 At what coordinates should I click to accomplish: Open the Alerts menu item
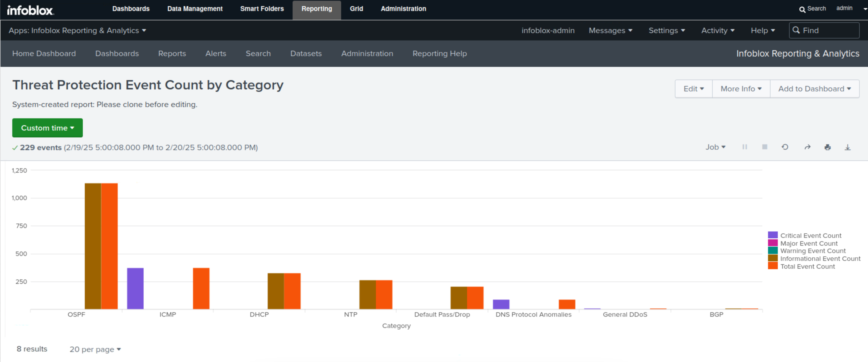pyautogui.click(x=216, y=54)
